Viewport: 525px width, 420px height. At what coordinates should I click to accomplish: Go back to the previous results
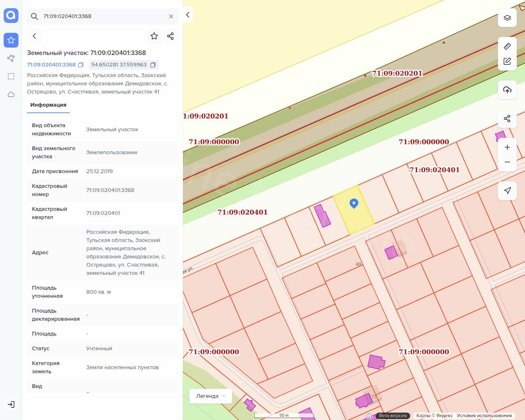coord(34,36)
